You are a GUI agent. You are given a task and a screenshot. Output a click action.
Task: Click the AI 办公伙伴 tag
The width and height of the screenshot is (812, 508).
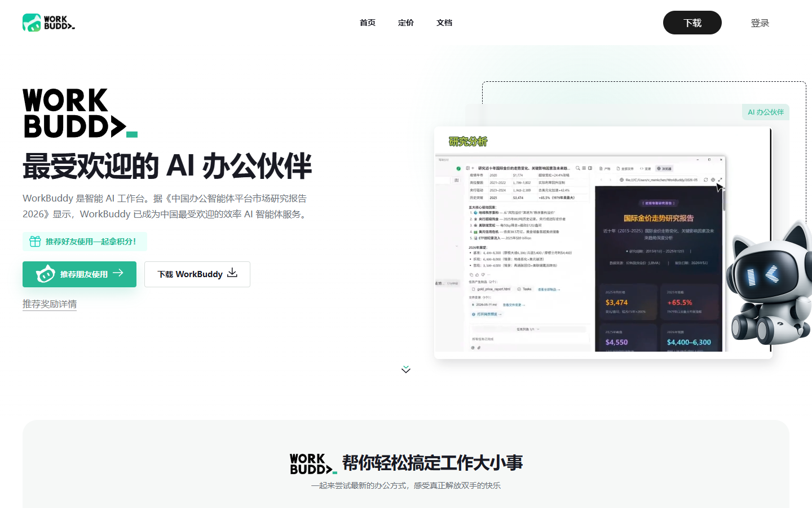pyautogui.click(x=766, y=112)
